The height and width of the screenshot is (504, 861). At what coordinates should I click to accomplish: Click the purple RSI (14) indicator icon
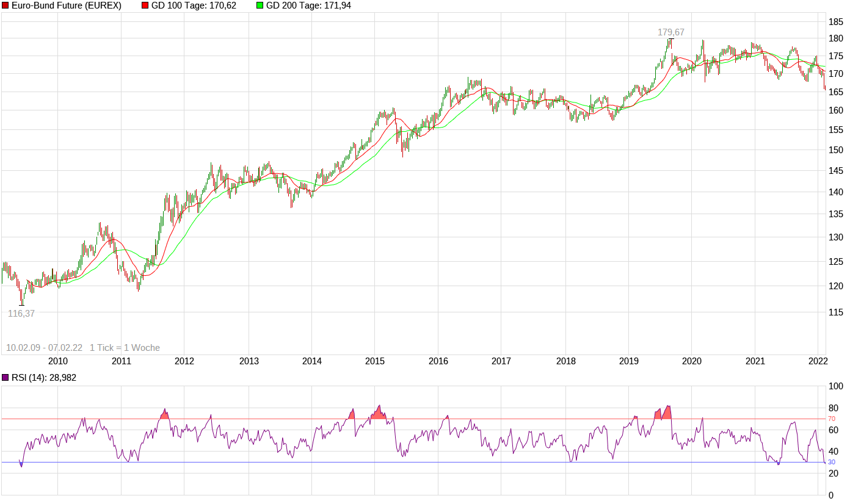click(x=6, y=376)
